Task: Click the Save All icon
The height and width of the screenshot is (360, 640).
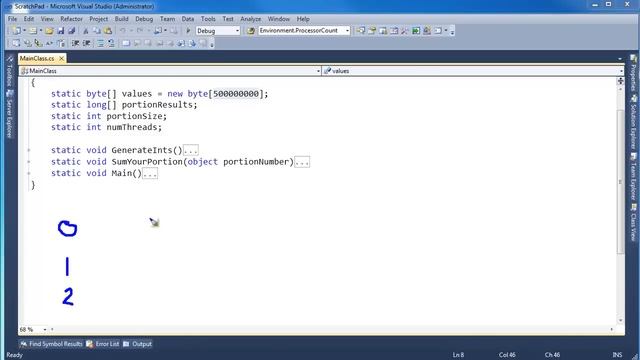Action: click(x=72, y=31)
